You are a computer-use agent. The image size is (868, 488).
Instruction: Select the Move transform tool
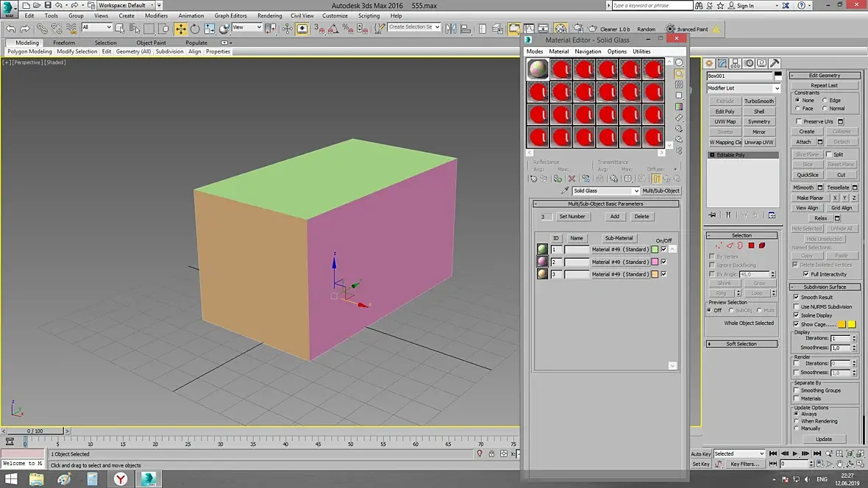180,29
